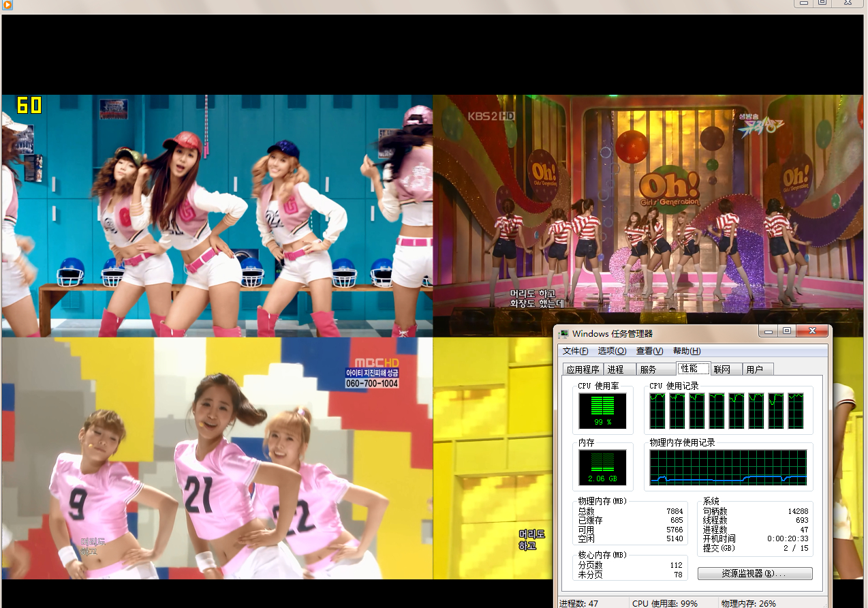Click the value 5766 beside 可用
The height and width of the screenshot is (608, 868).
pos(675,530)
